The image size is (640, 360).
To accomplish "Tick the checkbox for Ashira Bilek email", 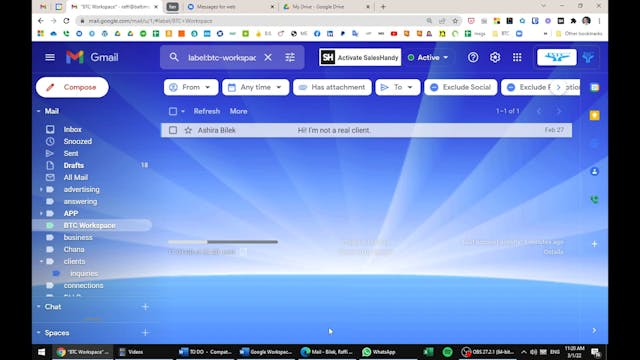I will tap(173, 130).
